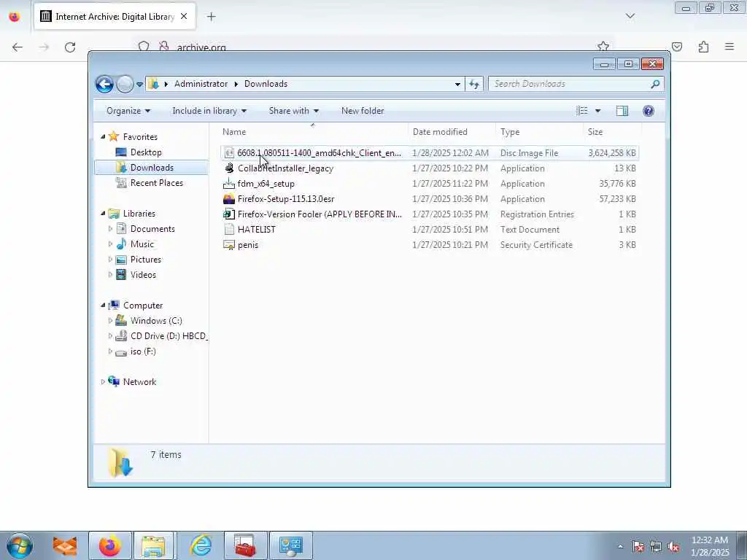Open the address bar history dropdown

457,84
